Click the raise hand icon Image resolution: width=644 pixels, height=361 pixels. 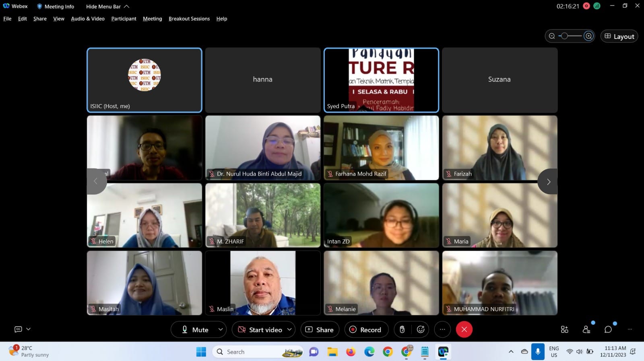pyautogui.click(x=402, y=330)
